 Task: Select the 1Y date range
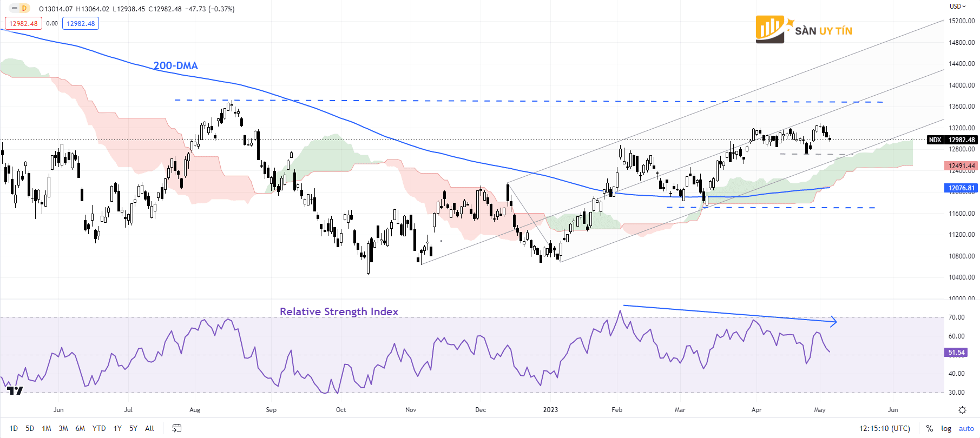117,428
